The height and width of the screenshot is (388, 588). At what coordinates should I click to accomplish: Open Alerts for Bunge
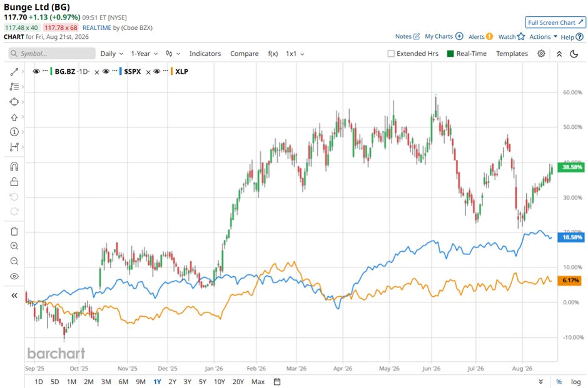[480, 37]
